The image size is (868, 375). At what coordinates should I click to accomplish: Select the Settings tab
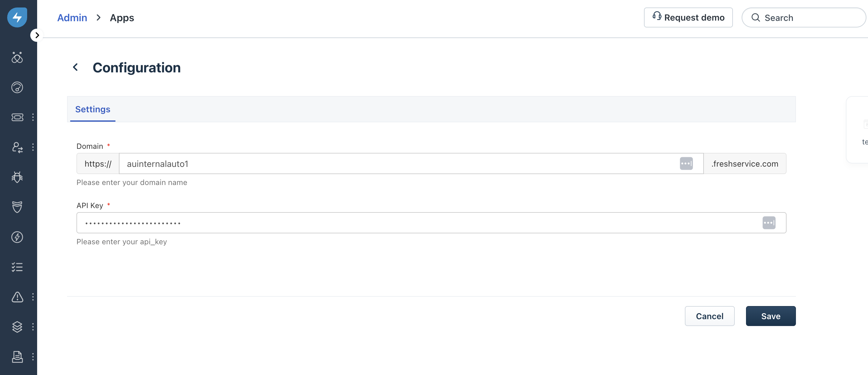(93, 110)
